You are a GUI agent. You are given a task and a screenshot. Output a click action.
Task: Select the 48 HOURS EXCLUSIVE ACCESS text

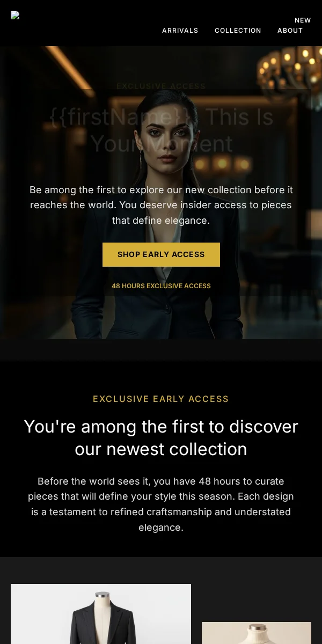(x=161, y=286)
